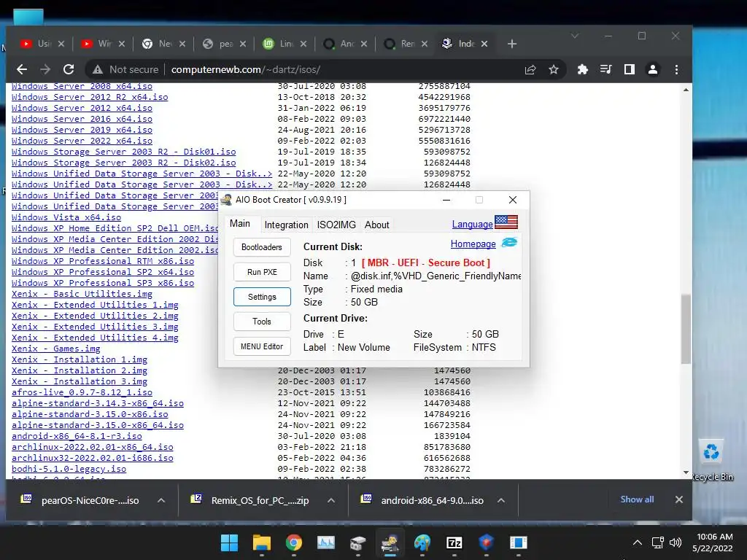The image size is (747, 560).
Task: Expand options for android-x86 download
Action: (501, 500)
